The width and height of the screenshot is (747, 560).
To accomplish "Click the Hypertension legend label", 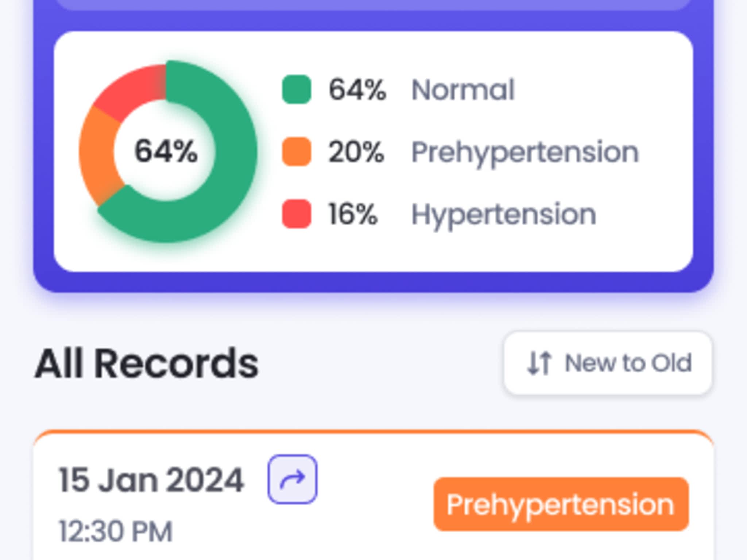I will [504, 215].
